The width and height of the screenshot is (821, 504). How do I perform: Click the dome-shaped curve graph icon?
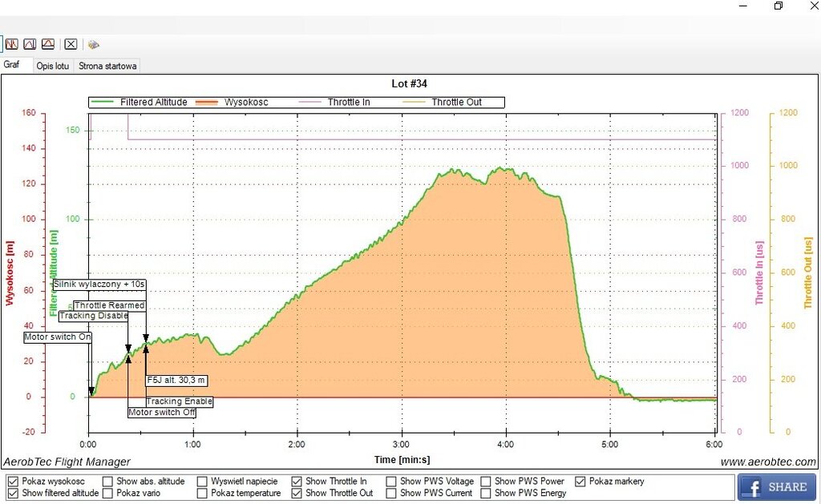click(48, 44)
